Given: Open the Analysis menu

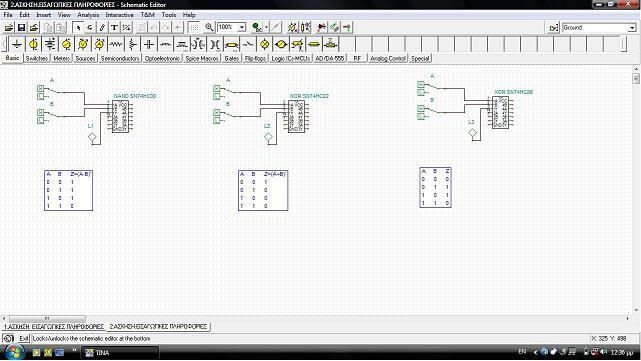Looking at the screenshot, I should pos(88,15).
